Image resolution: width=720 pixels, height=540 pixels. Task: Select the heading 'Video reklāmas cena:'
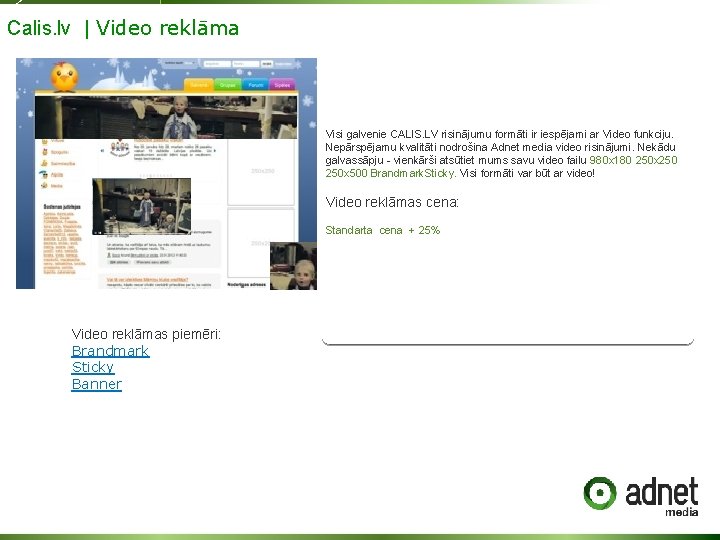pyautogui.click(x=392, y=202)
